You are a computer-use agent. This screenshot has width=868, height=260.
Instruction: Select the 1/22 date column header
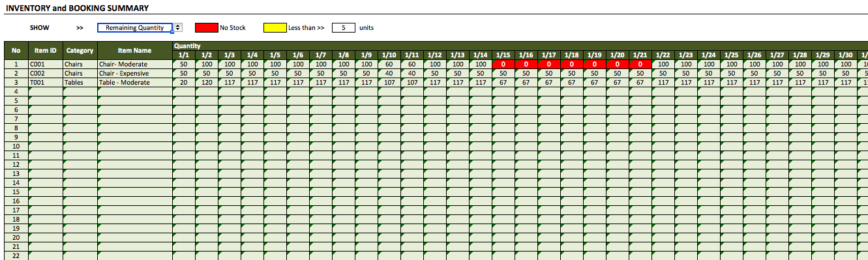tap(663, 55)
